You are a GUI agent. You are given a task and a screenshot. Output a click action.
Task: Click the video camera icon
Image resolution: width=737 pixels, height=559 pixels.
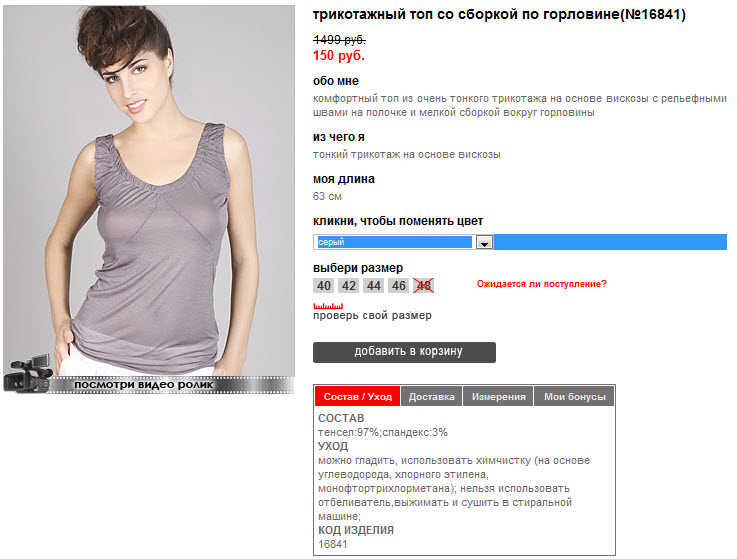point(27,374)
